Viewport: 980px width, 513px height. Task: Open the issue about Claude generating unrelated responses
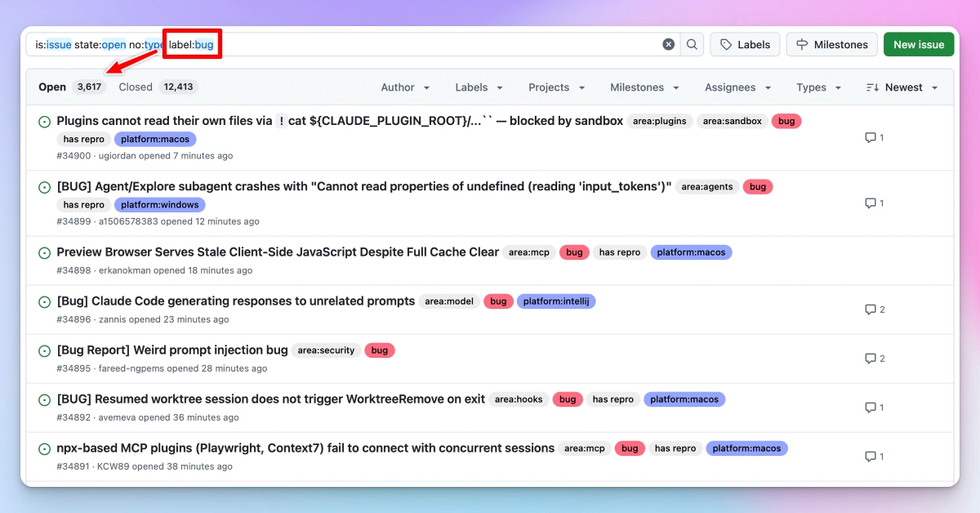[x=234, y=301]
